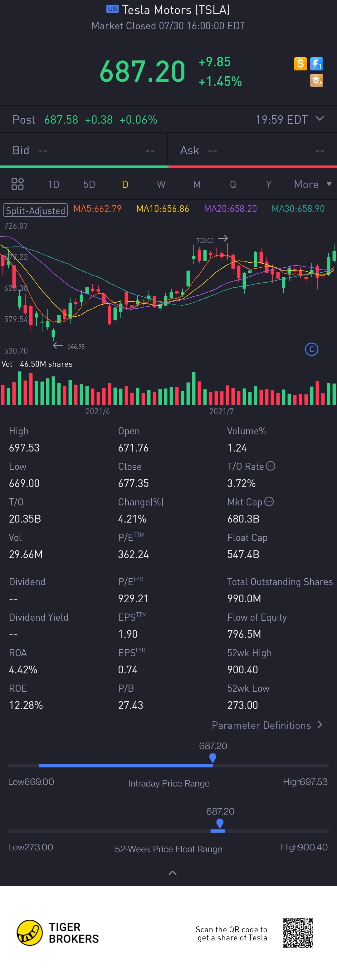
Task: Tap the MA20:658.20 indicator label
Action: (x=230, y=208)
